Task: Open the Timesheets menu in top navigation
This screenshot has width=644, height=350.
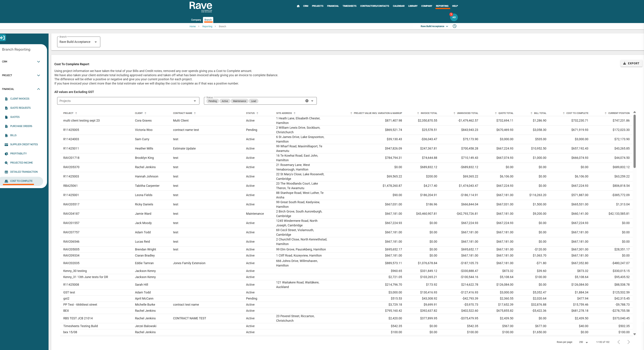Action: [x=349, y=6]
